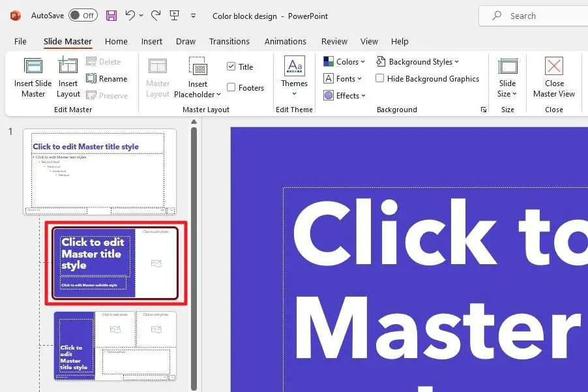Open the Background Styles dropdown

tap(417, 61)
